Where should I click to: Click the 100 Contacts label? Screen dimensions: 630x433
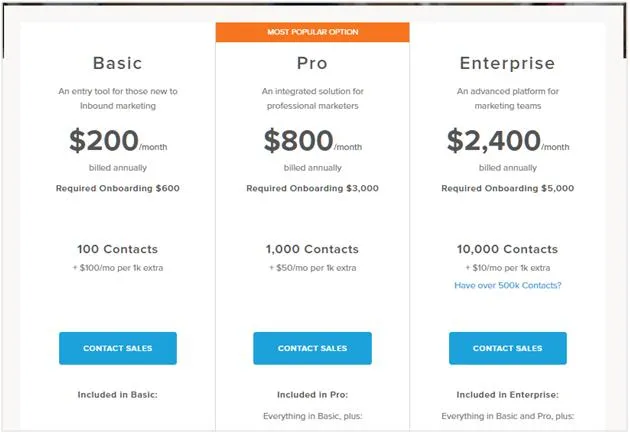pyautogui.click(x=118, y=249)
